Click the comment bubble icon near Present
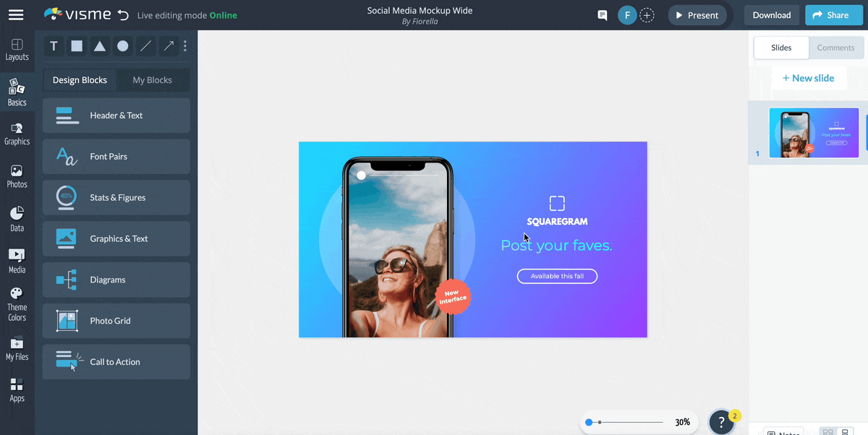Viewport: 868px width, 435px height. pyautogui.click(x=602, y=14)
